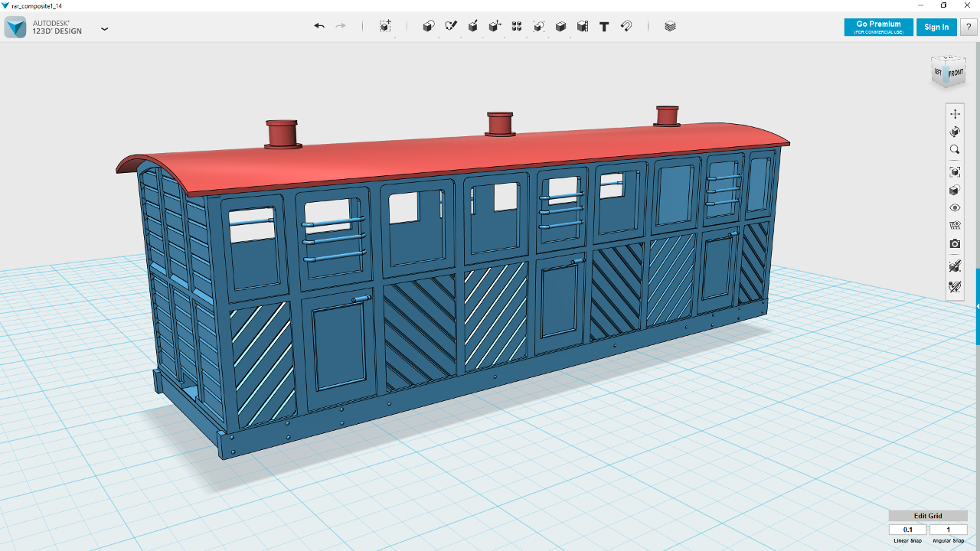Screen dimensions: 980x551
Task: Toggle the sketch snapping icon
Action: coord(955,287)
